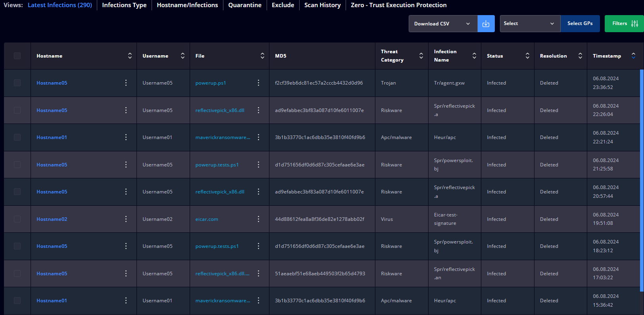Sort by Status column arrows
Image resolution: width=644 pixels, height=315 pixels.
point(527,56)
